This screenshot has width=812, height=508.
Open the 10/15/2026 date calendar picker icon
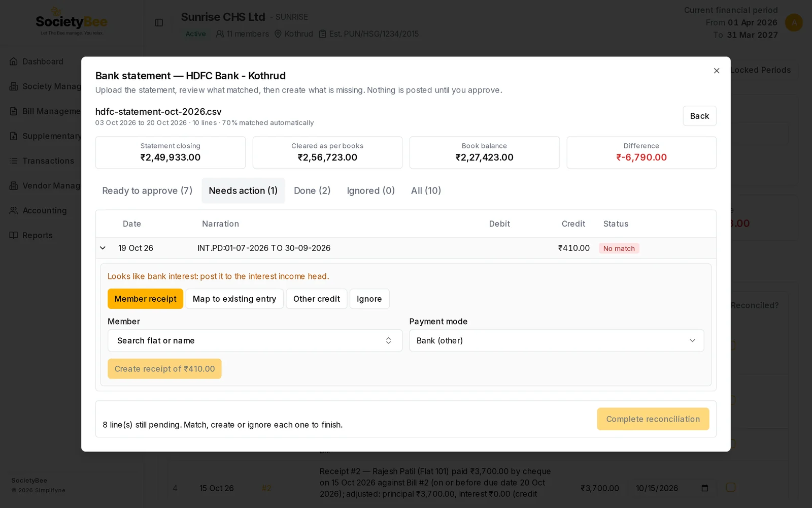pos(704,488)
